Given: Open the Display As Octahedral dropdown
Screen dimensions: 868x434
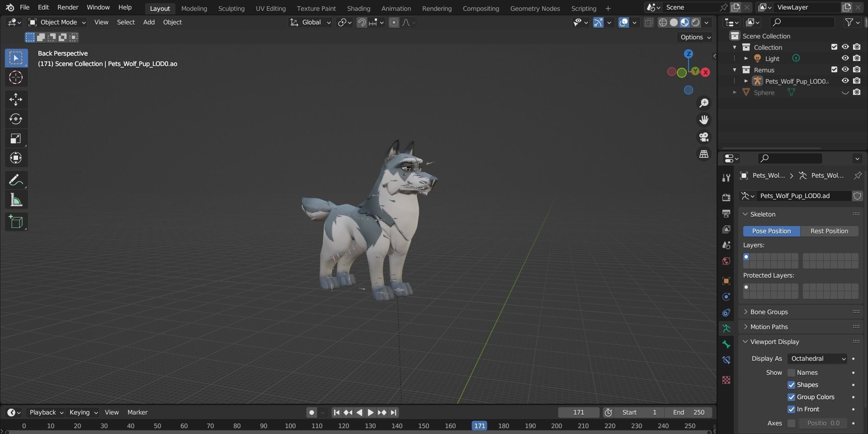Looking at the screenshot, I should (817, 359).
